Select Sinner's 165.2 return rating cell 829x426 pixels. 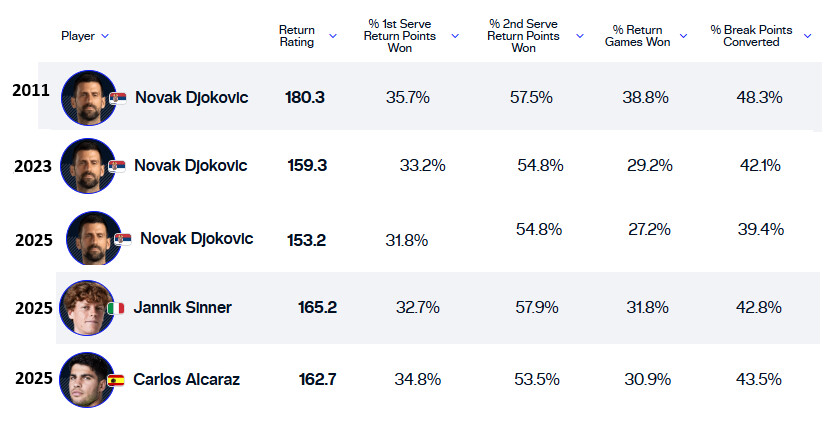[x=317, y=307]
